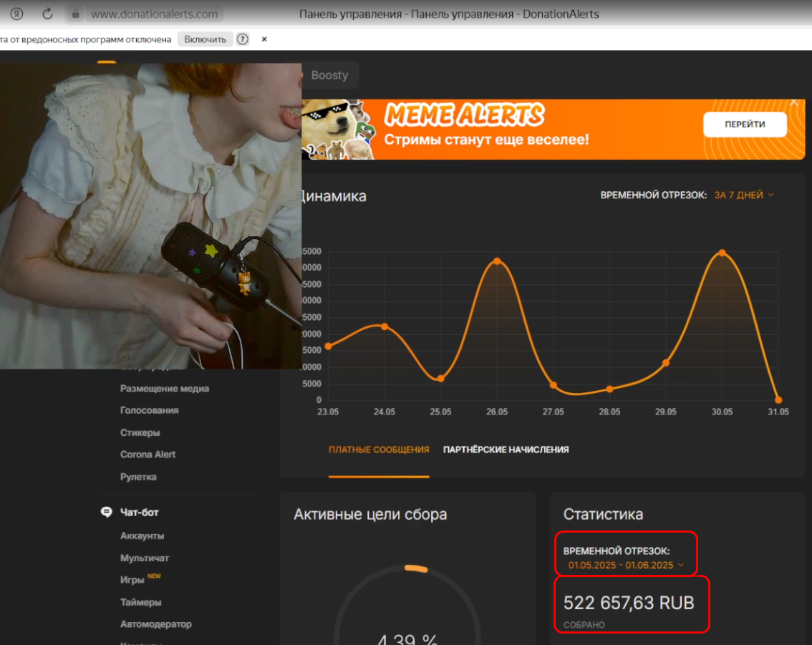The height and width of the screenshot is (645, 812).
Task: Open the Игры sidebar item
Action: [x=132, y=580]
